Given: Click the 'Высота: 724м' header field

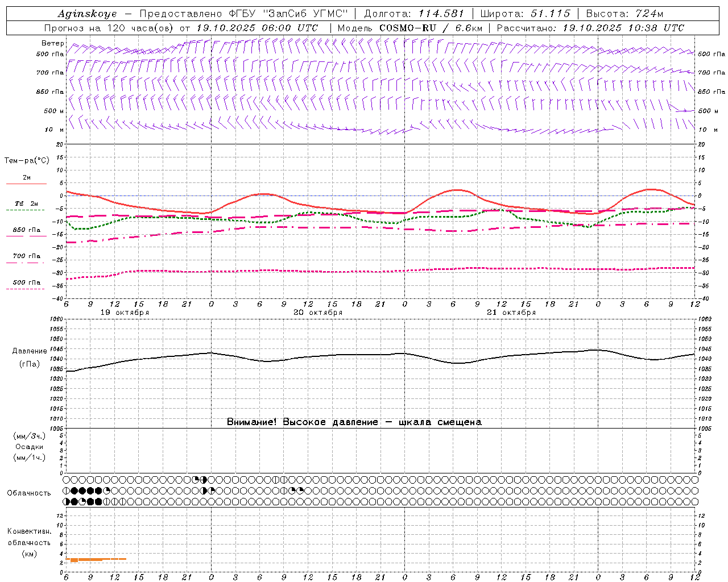Looking at the screenshot, I should click(x=624, y=14).
